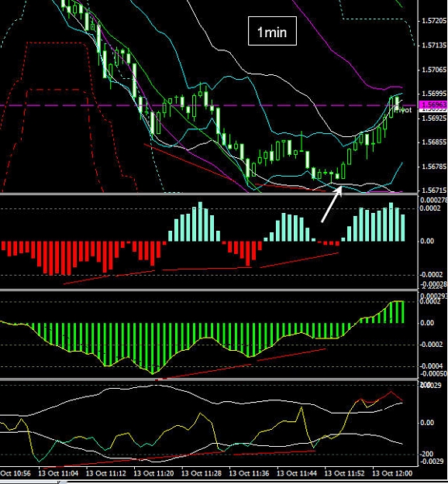This screenshot has height=484, width=448.
Task: Select price level 1.56925 on the axis
Action: (434, 118)
